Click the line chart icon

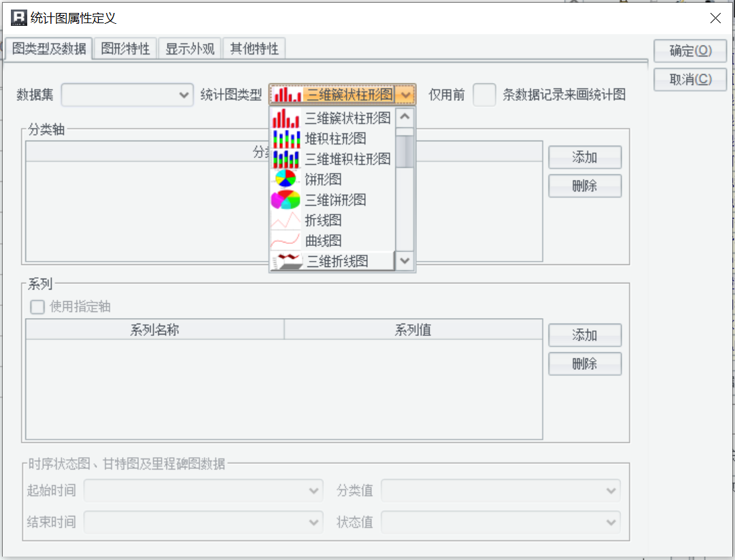[x=285, y=220]
